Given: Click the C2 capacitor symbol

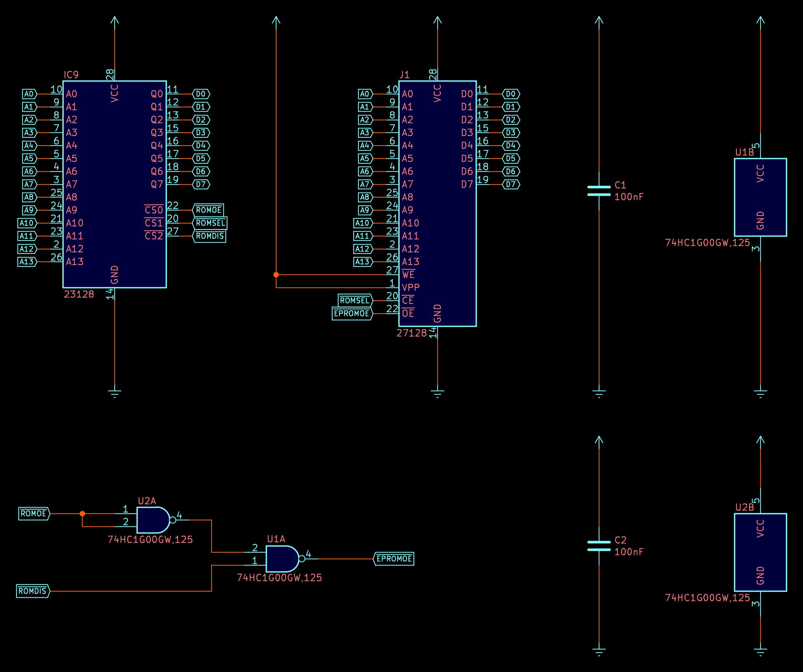Looking at the screenshot, I should [599, 546].
